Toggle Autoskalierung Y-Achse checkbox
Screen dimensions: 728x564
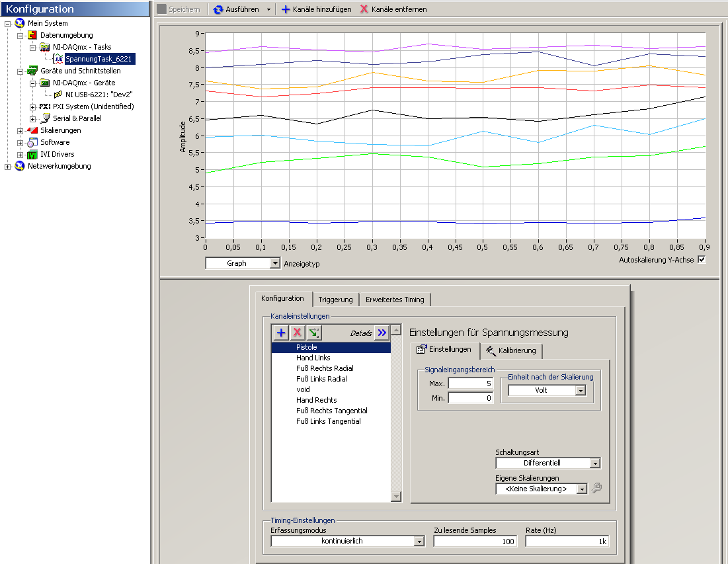click(x=702, y=260)
